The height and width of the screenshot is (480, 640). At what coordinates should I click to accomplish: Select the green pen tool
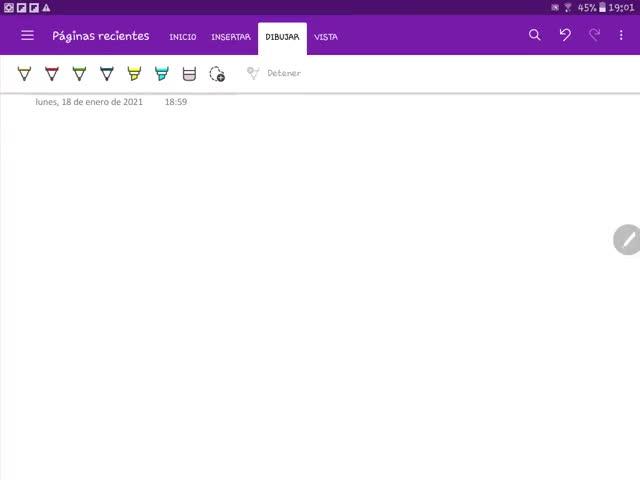pos(79,74)
